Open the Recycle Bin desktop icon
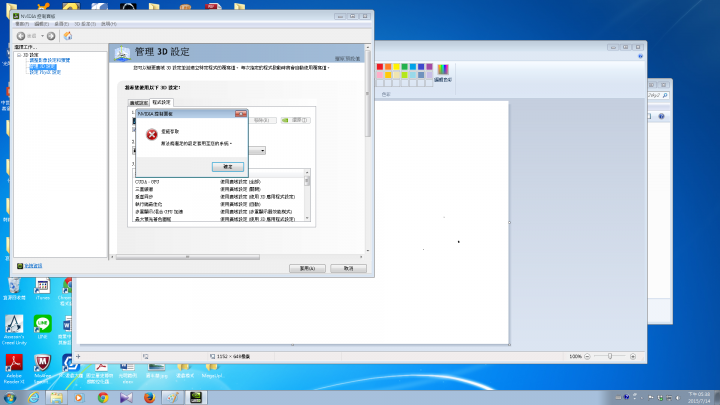Viewport: 720px width, 405px height. [x=14, y=289]
